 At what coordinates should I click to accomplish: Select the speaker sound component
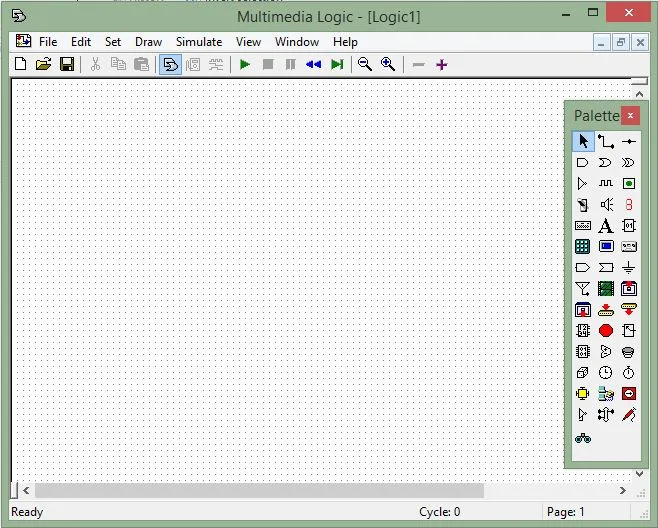coord(606,204)
